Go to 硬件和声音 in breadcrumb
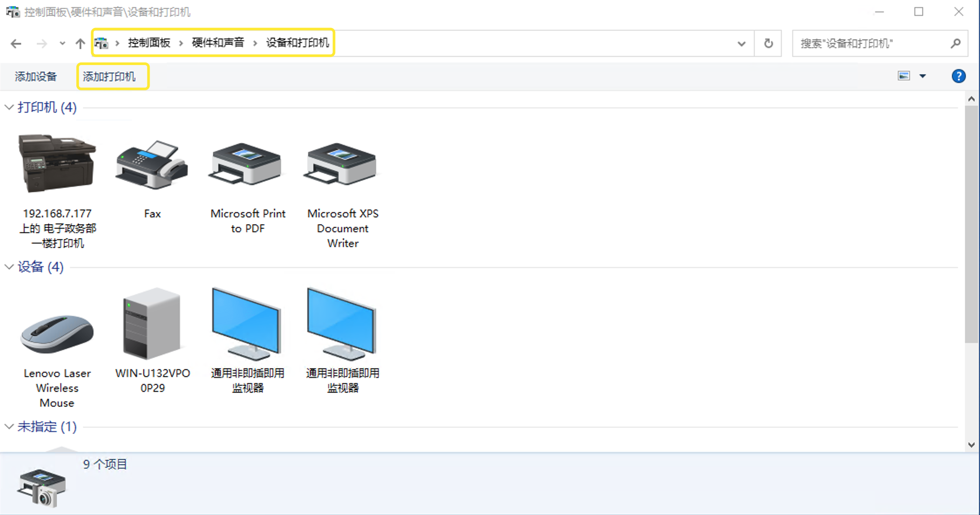The height and width of the screenshot is (515, 980). coord(218,43)
